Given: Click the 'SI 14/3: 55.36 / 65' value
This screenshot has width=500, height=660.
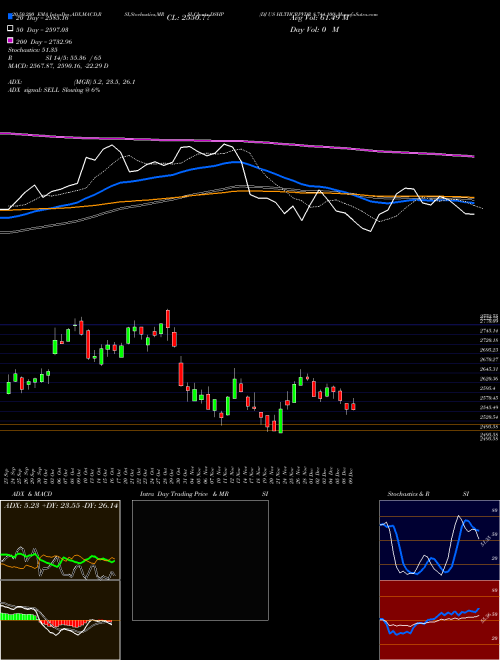Looking at the screenshot, I should pos(74,58).
